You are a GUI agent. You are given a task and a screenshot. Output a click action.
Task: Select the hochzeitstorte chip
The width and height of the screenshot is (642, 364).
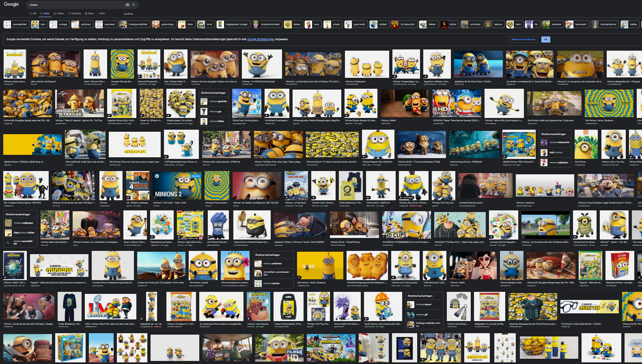point(604,24)
